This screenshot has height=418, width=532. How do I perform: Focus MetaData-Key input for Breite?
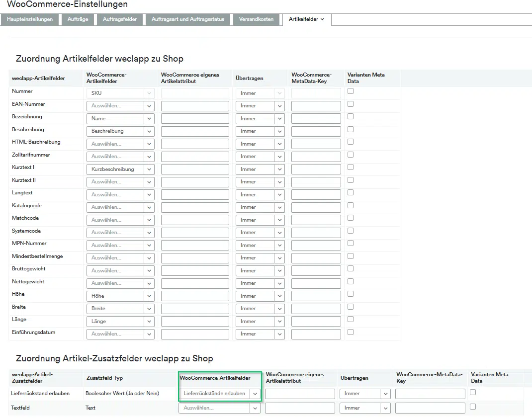click(x=316, y=309)
